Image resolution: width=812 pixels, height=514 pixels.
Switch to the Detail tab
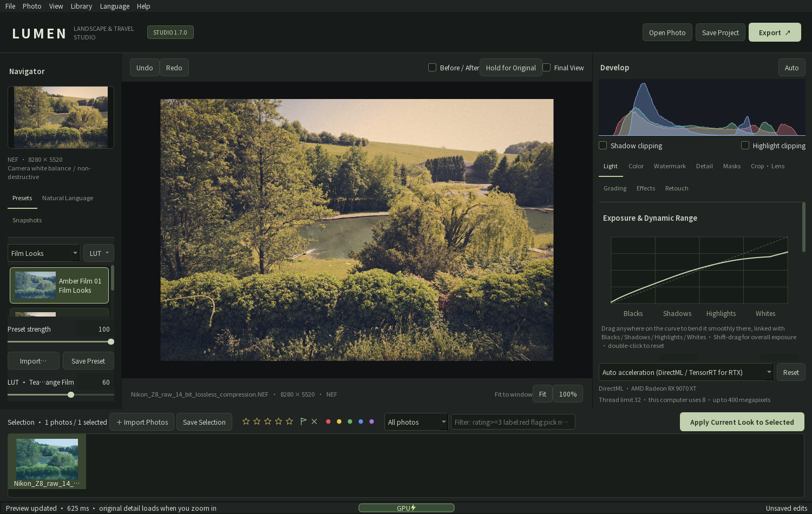pos(704,166)
